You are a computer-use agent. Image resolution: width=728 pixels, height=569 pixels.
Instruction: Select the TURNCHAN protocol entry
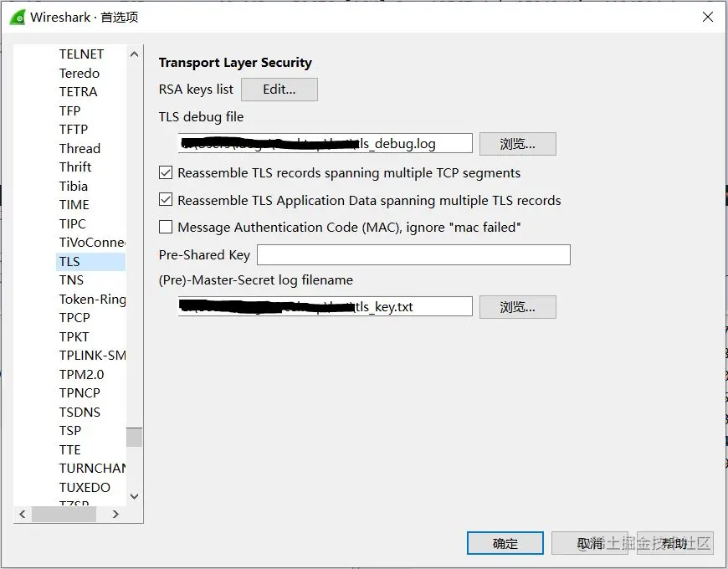tap(92, 469)
